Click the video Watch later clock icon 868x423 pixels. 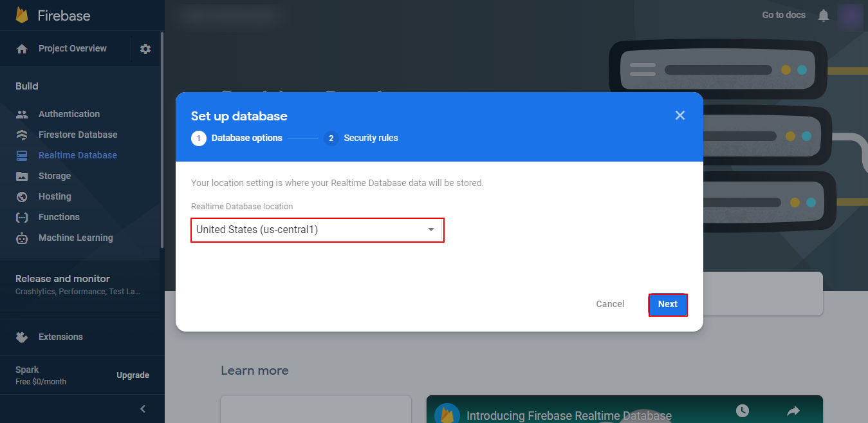click(743, 410)
